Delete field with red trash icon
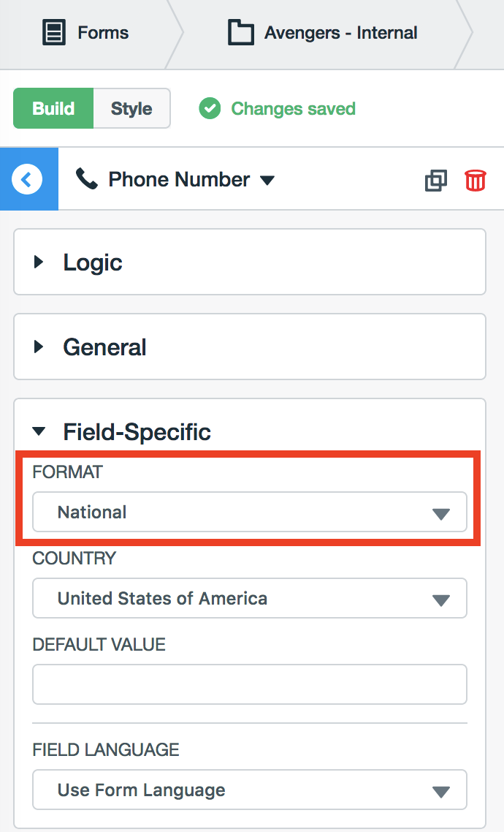The image size is (504, 832). [x=476, y=180]
